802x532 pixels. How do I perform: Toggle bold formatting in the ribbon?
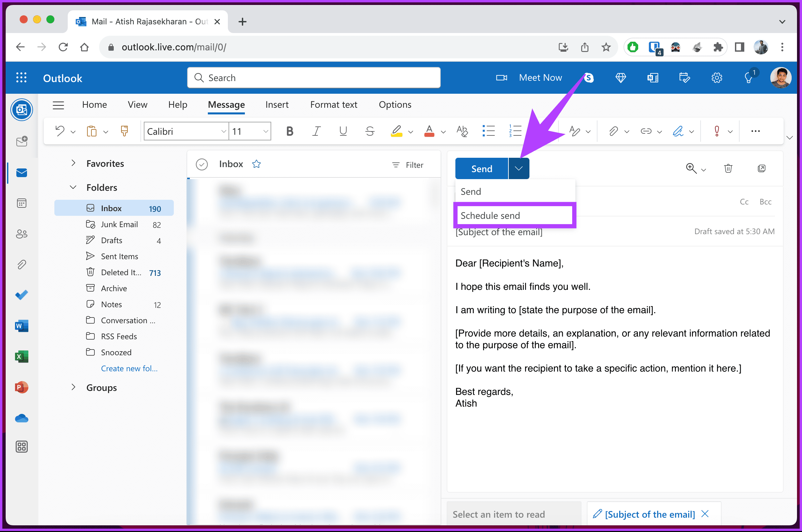pyautogui.click(x=289, y=131)
